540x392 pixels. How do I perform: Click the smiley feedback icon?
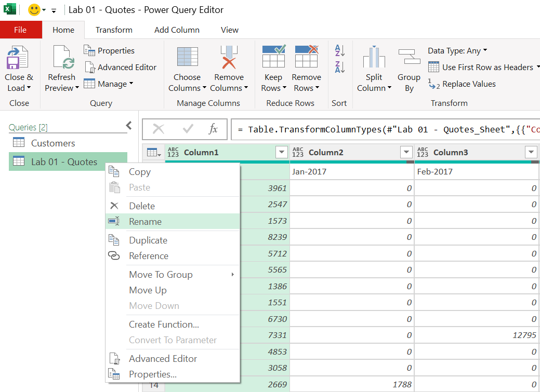click(x=34, y=10)
